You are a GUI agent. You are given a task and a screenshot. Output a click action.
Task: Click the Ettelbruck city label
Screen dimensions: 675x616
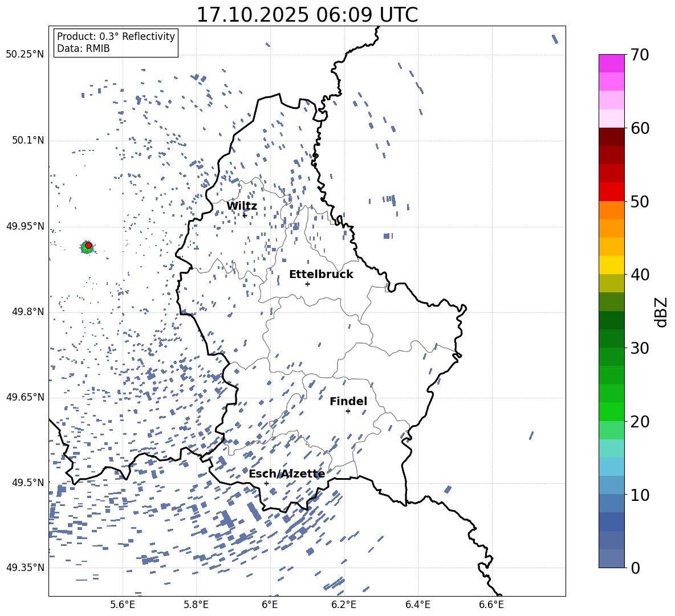pos(321,275)
